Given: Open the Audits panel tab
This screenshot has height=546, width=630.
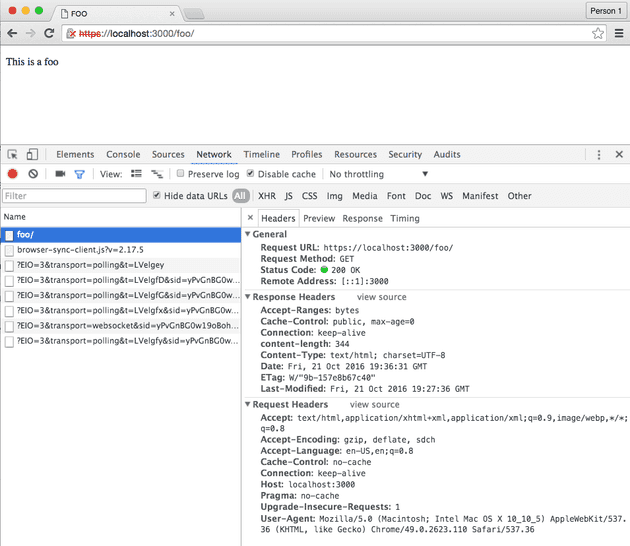Looking at the screenshot, I should [x=447, y=154].
